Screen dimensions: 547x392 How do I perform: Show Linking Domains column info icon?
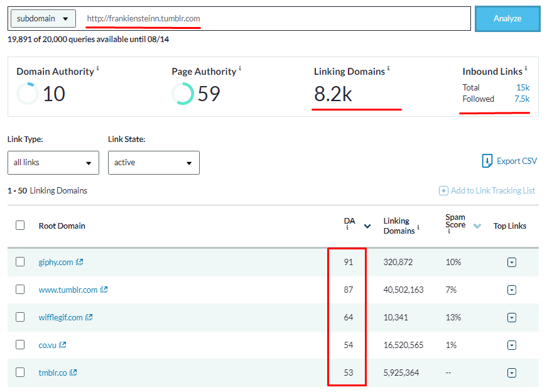418,227
